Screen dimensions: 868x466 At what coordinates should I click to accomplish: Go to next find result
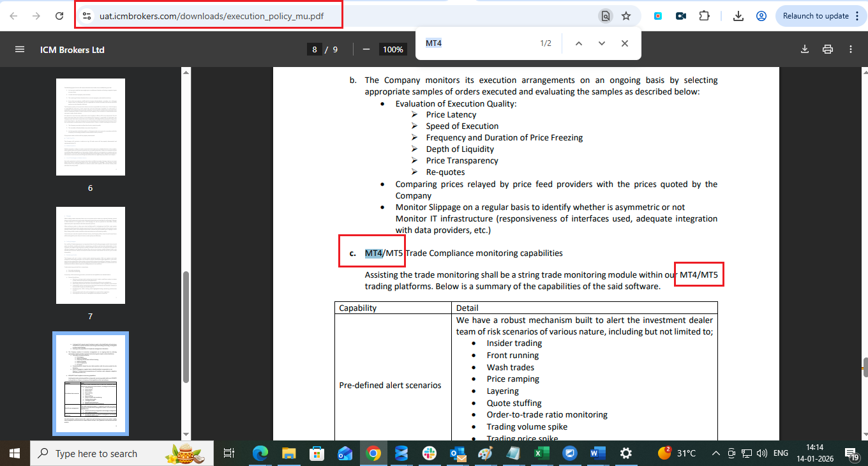601,43
